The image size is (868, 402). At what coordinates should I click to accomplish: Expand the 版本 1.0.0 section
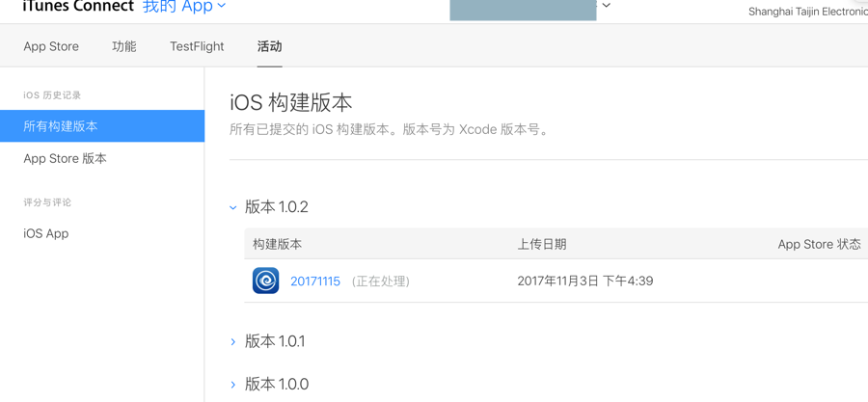click(x=233, y=384)
